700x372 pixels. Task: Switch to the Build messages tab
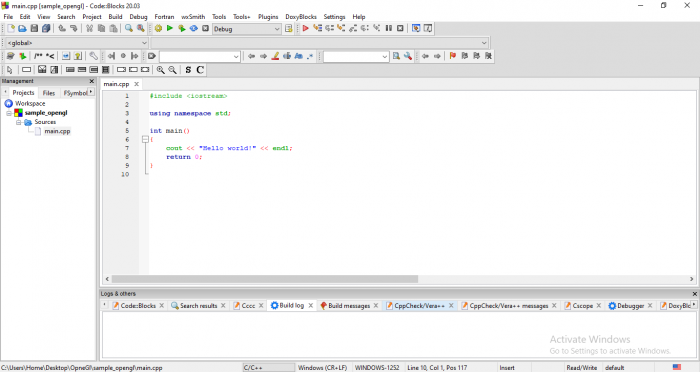pyautogui.click(x=349, y=305)
